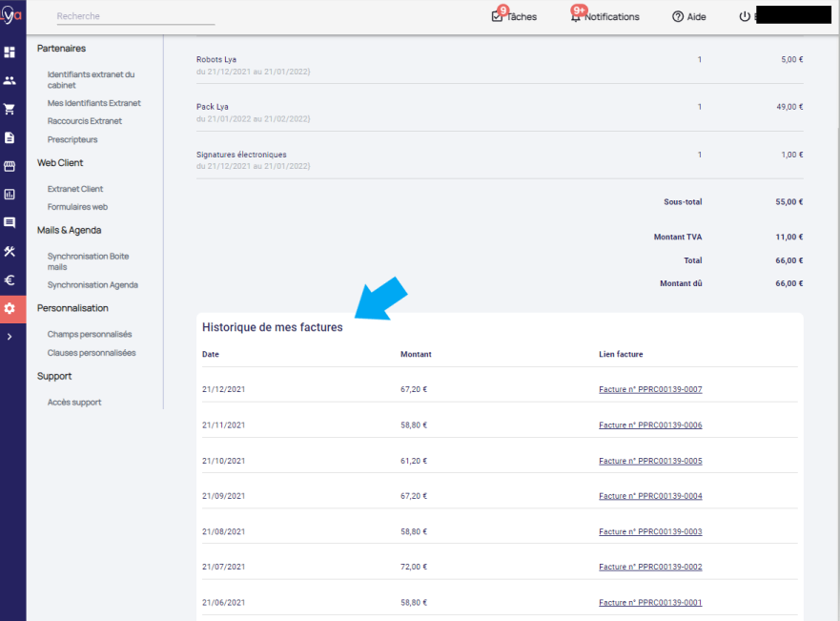Click the Lien facture column header
840x621 pixels.
pyautogui.click(x=621, y=354)
